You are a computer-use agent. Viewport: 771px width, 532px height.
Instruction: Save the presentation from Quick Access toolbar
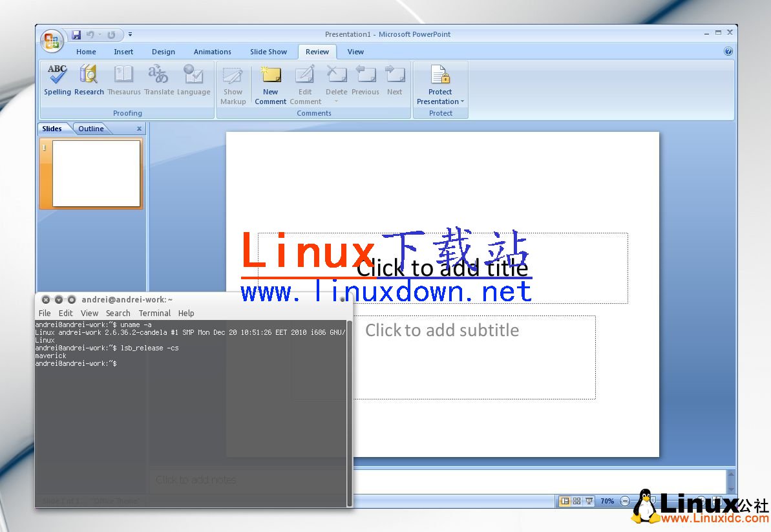(x=76, y=34)
